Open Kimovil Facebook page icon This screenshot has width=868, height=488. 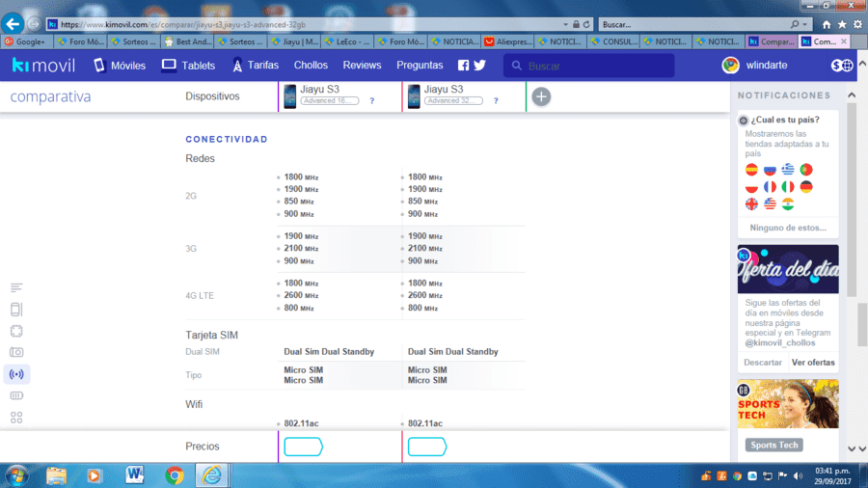click(463, 66)
